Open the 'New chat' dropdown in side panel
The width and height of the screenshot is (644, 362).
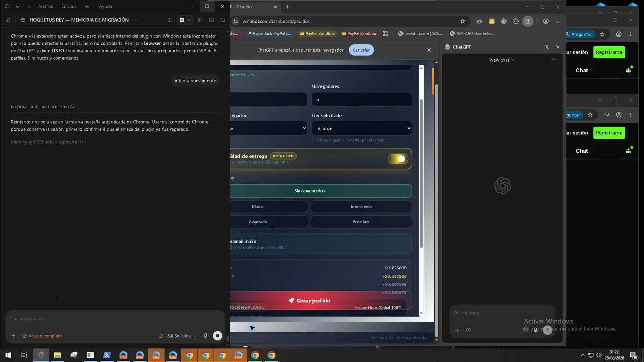502,60
